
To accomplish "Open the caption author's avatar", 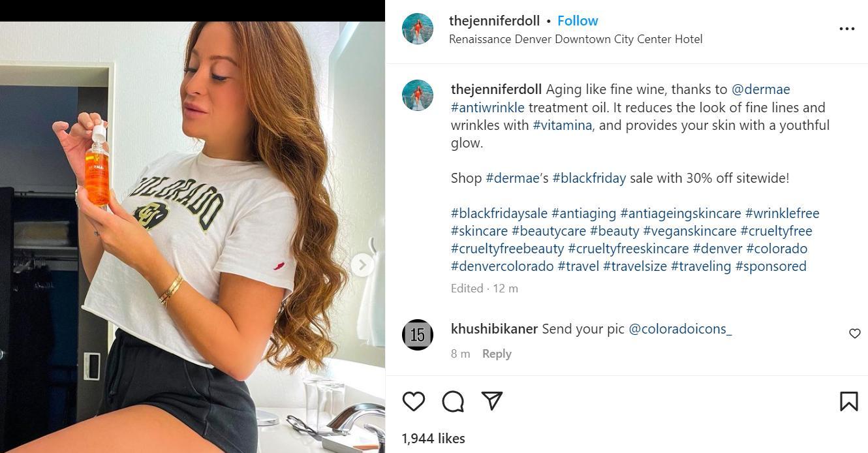I will [418, 95].
